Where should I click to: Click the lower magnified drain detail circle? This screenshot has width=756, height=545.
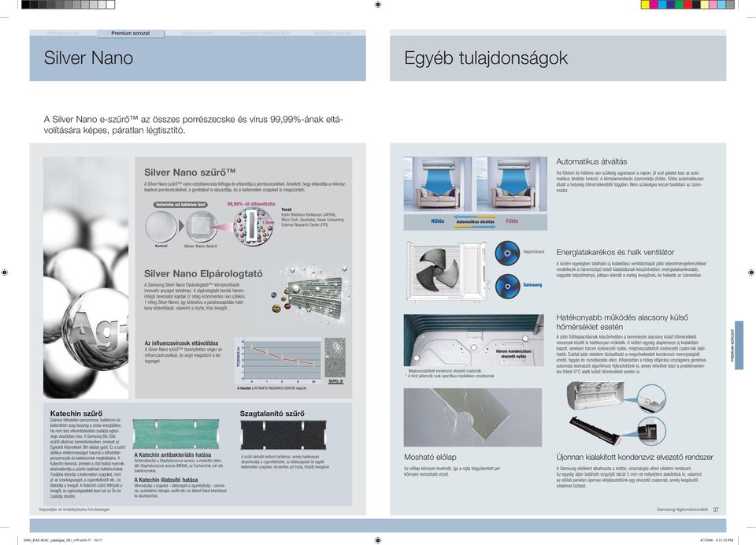tap(651, 431)
